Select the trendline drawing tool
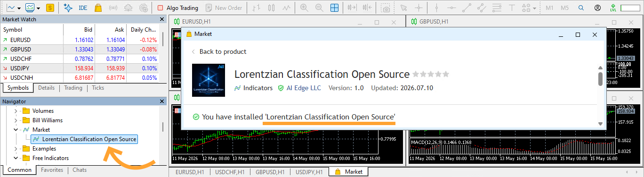 [467, 8]
